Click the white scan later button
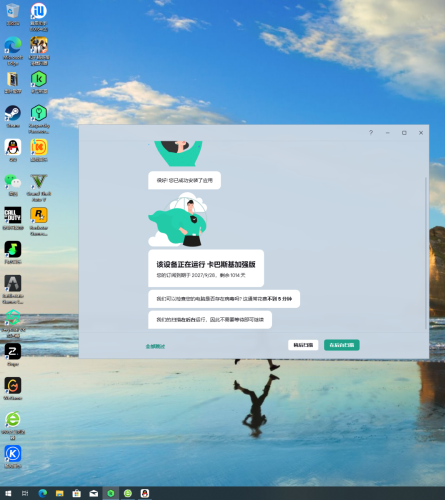Viewport: 445px width, 500px height. point(303,345)
